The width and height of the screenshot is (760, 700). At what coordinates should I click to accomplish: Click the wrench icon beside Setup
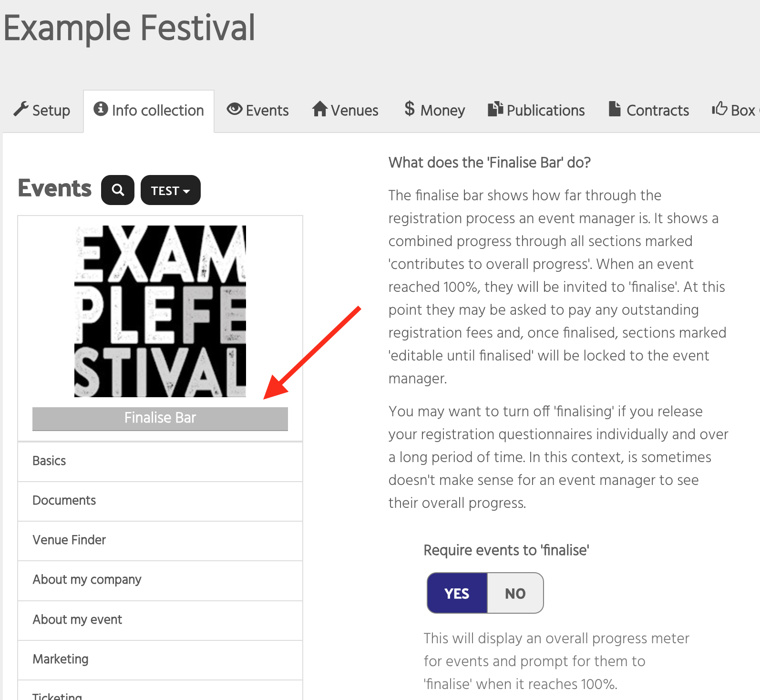click(x=21, y=109)
